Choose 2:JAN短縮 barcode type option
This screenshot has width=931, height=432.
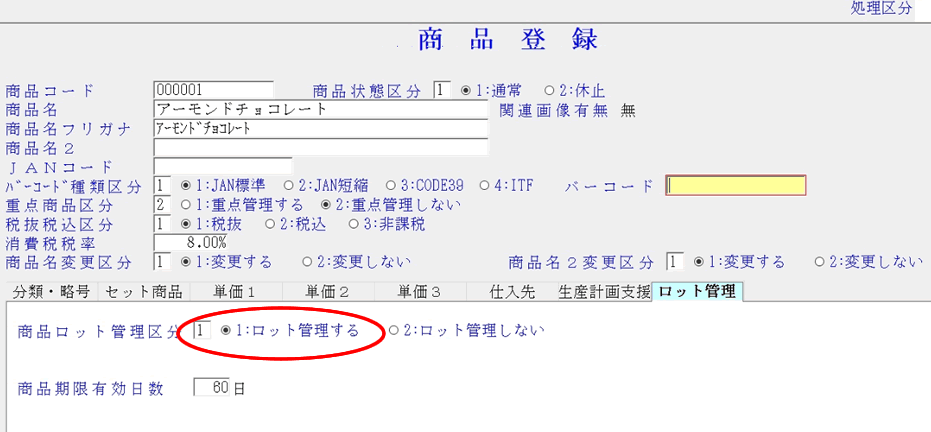click(289, 186)
